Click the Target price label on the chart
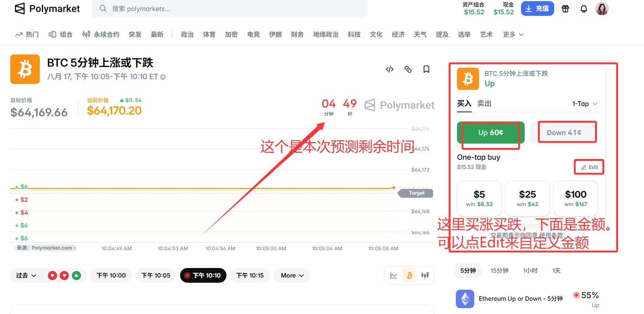 (416, 193)
